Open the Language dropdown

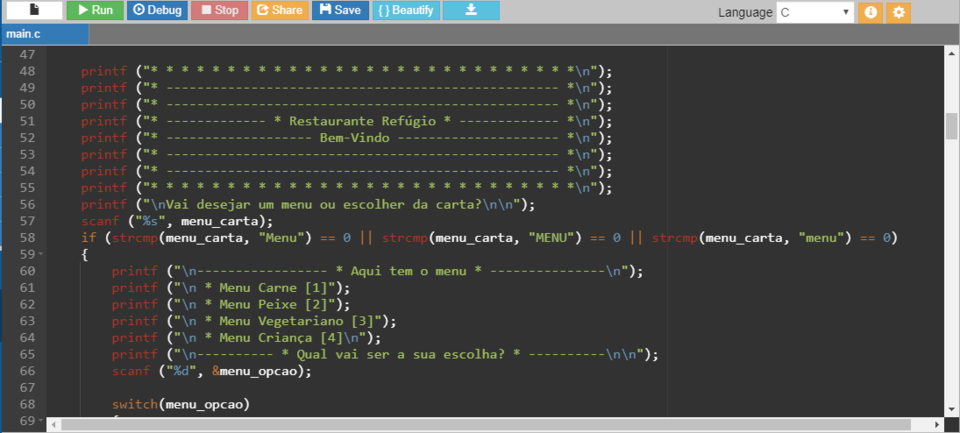tap(815, 13)
